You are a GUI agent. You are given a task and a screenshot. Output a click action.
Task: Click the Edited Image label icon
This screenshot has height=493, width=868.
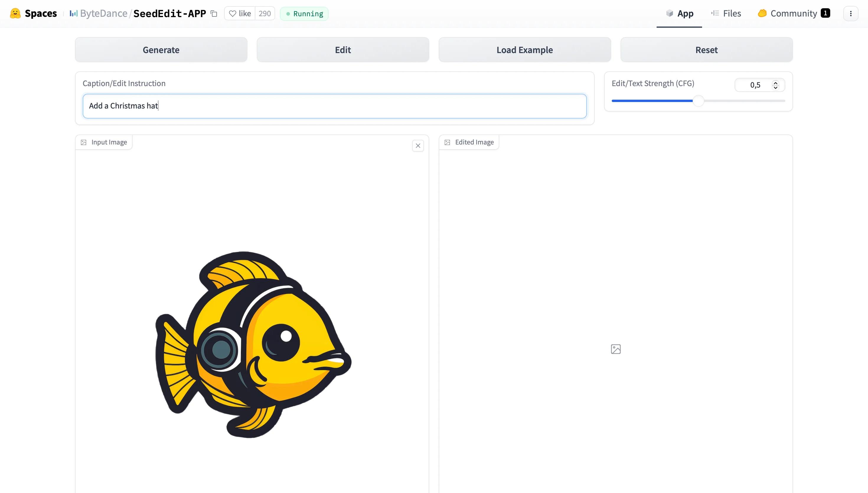[x=447, y=142]
